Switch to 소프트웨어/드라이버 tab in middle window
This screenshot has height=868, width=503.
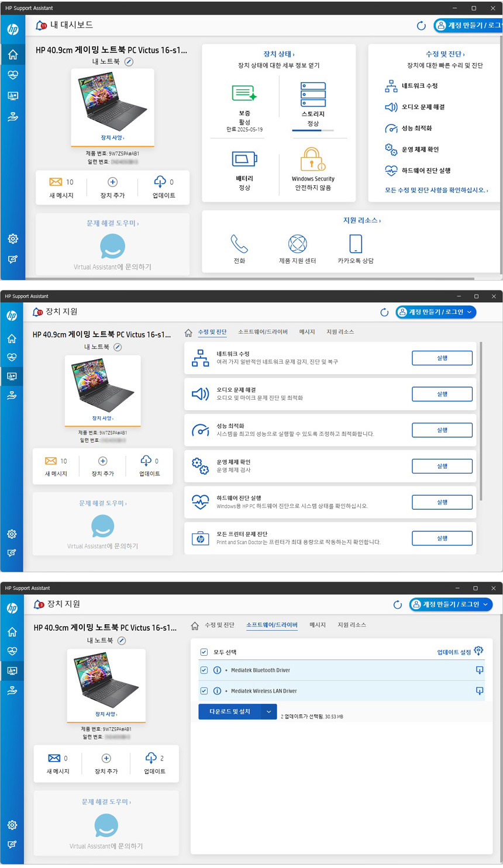[x=263, y=332]
